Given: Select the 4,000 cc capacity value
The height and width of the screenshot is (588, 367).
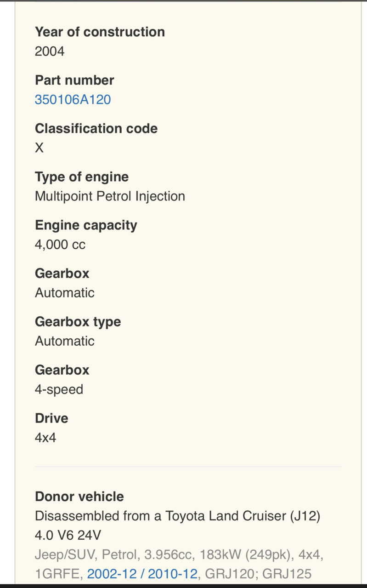Looking at the screenshot, I should pos(60,244).
